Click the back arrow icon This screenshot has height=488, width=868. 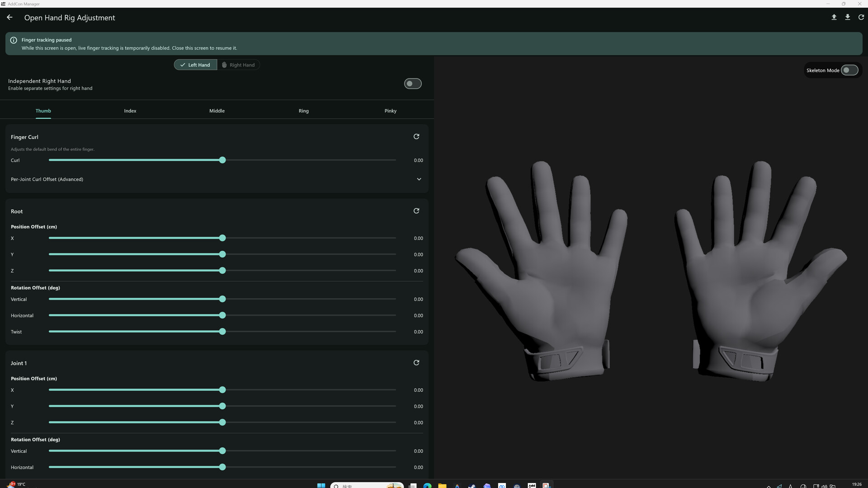(x=10, y=18)
